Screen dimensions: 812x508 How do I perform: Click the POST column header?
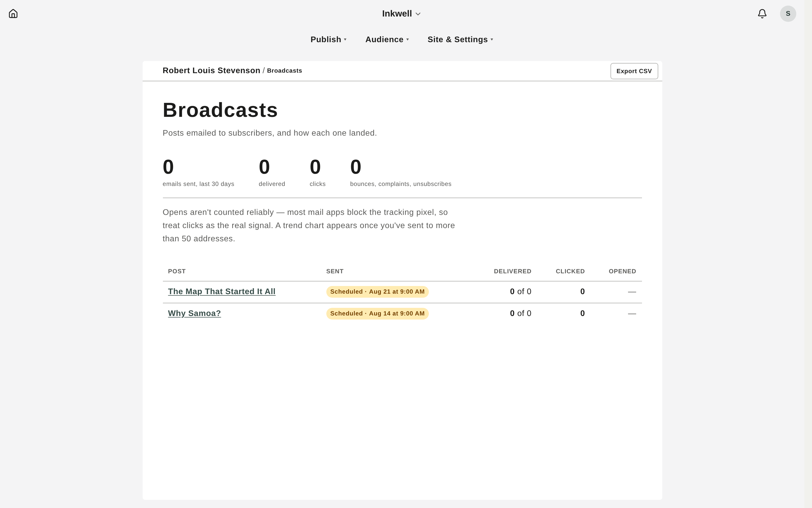177,271
